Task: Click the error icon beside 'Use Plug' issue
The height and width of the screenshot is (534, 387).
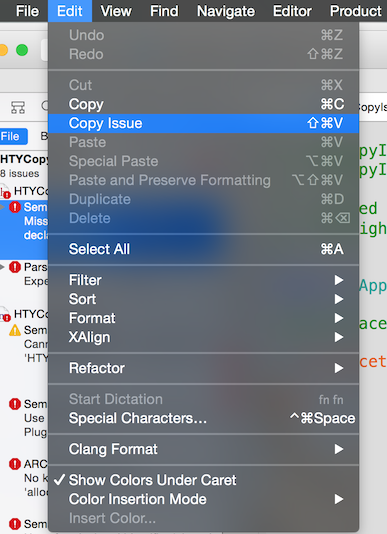Action: click(15, 404)
